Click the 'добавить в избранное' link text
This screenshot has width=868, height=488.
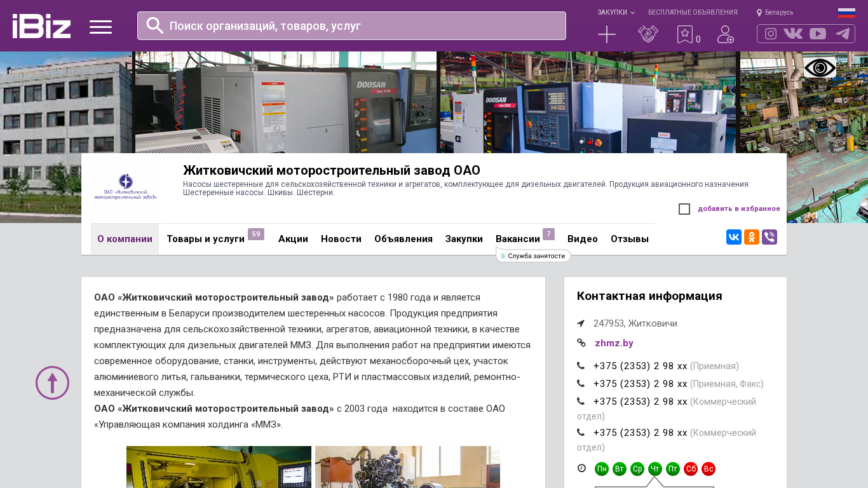(739, 209)
